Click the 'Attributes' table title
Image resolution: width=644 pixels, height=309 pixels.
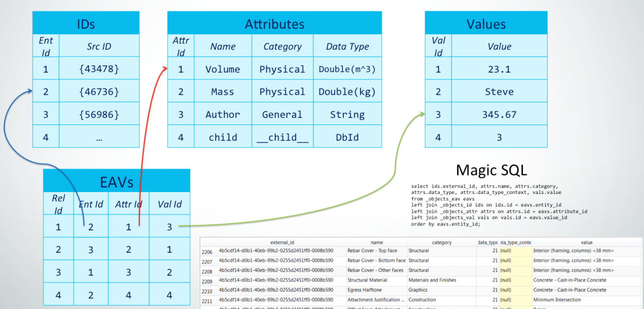point(275,23)
